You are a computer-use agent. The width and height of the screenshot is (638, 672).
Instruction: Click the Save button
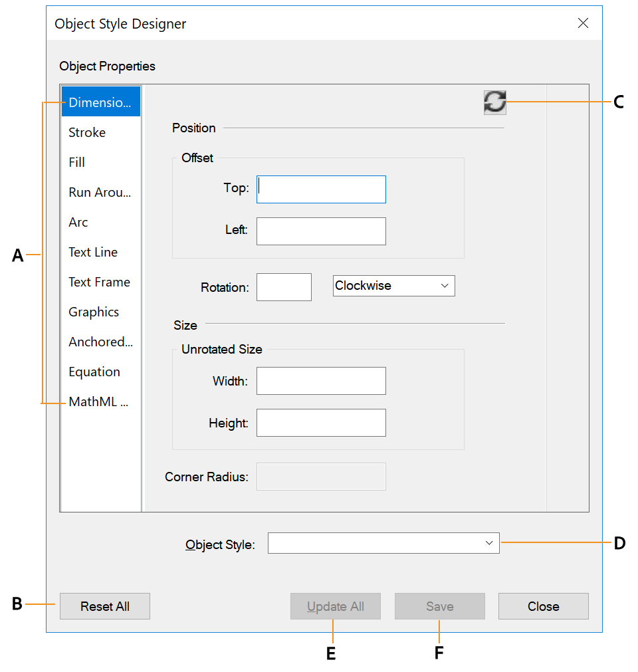439,606
